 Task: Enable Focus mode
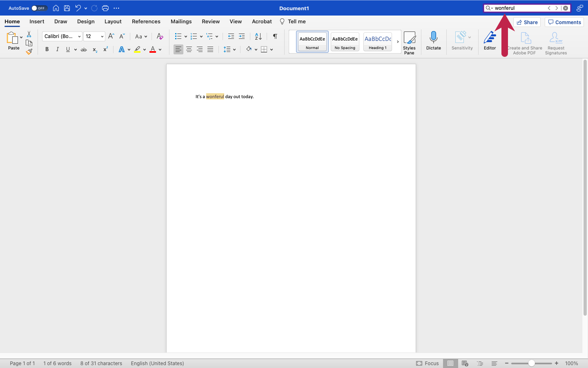[428, 363]
